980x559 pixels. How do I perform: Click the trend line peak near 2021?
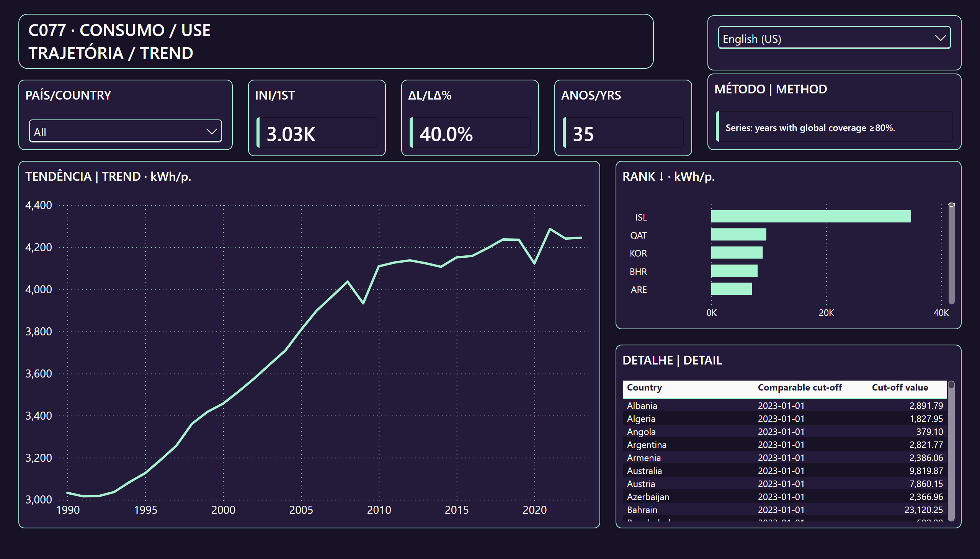[550, 229]
